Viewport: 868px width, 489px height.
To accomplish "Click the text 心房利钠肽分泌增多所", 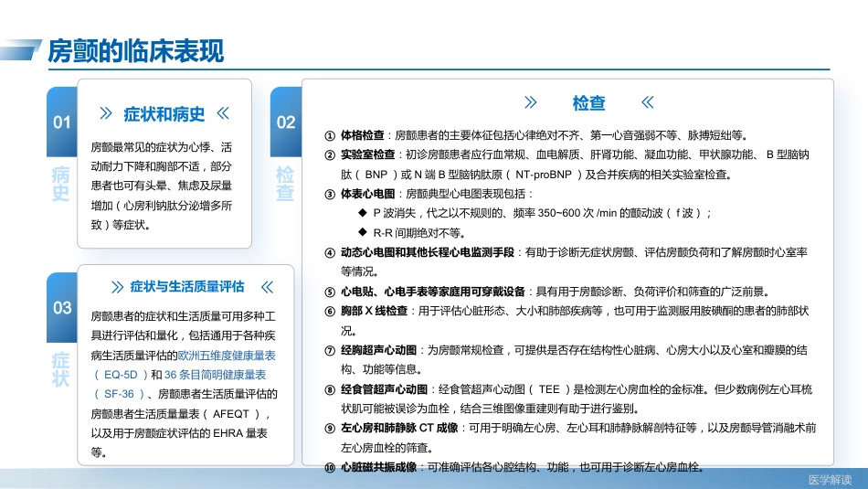I will tap(177, 206).
